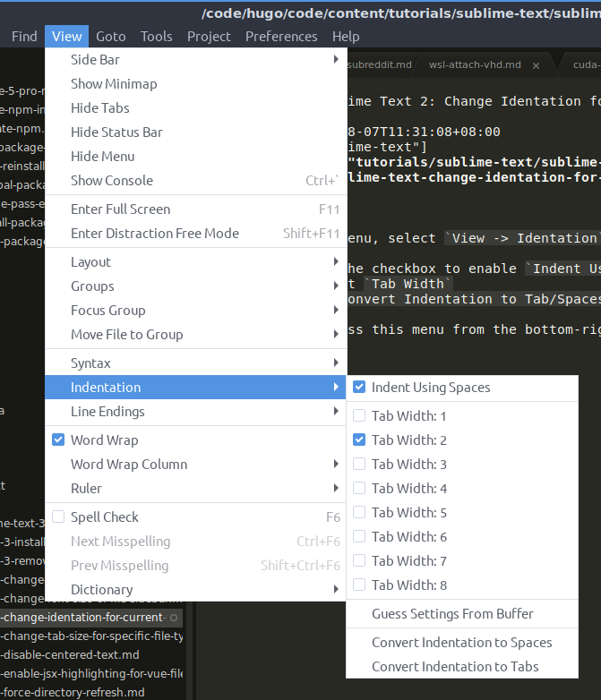Set Tab Width: 3

click(359, 464)
